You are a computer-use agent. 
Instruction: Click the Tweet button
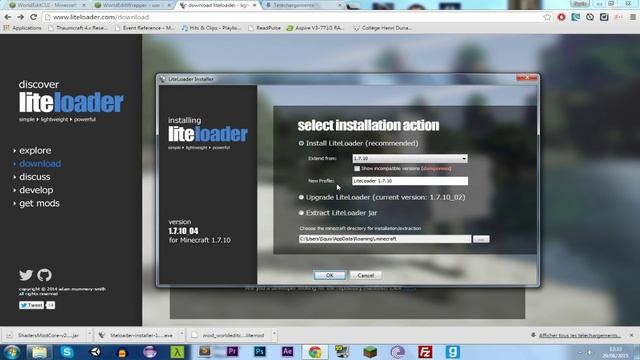point(31,305)
